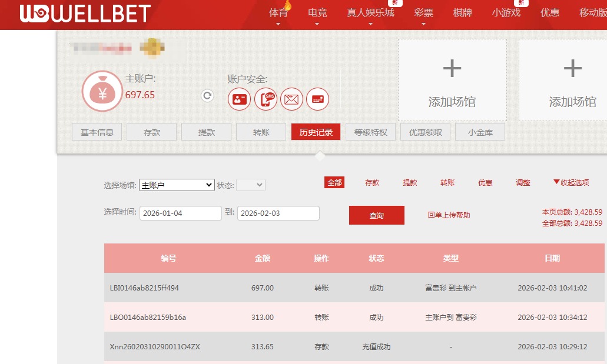Select the 提款 transaction filter
The height and width of the screenshot is (364, 607).
click(x=410, y=182)
